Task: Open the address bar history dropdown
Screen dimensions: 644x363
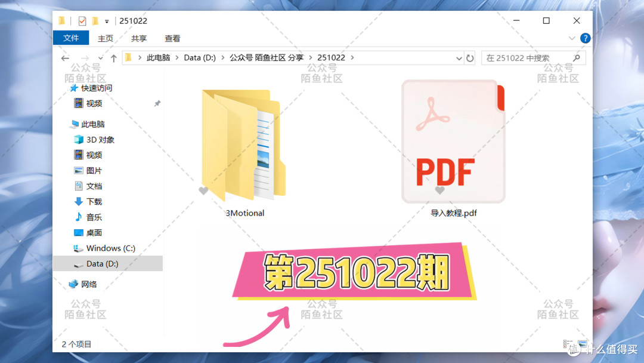Action: 459,58
